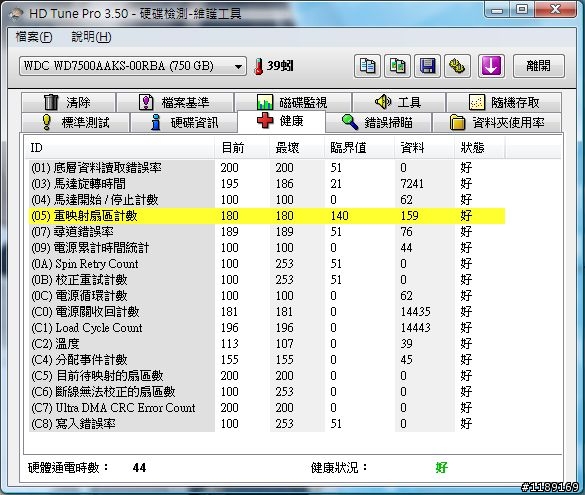Click data value 159 in highlighted row
The width and height of the screenshot is (585, 495).
[409, 216]
